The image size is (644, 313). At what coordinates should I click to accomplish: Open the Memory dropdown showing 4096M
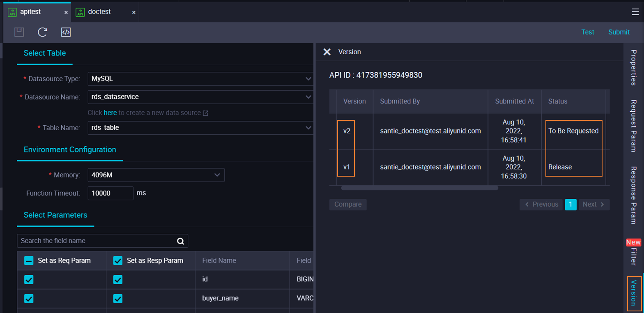click(x=156, y=175)
